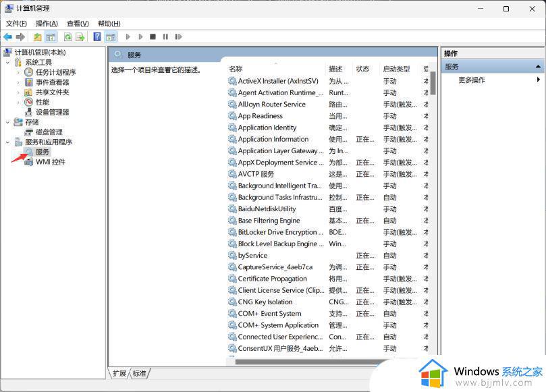Viewport: 546px width, 392px height.
Task: Expand the 性能 node chevron
Action: click(18, 102)
